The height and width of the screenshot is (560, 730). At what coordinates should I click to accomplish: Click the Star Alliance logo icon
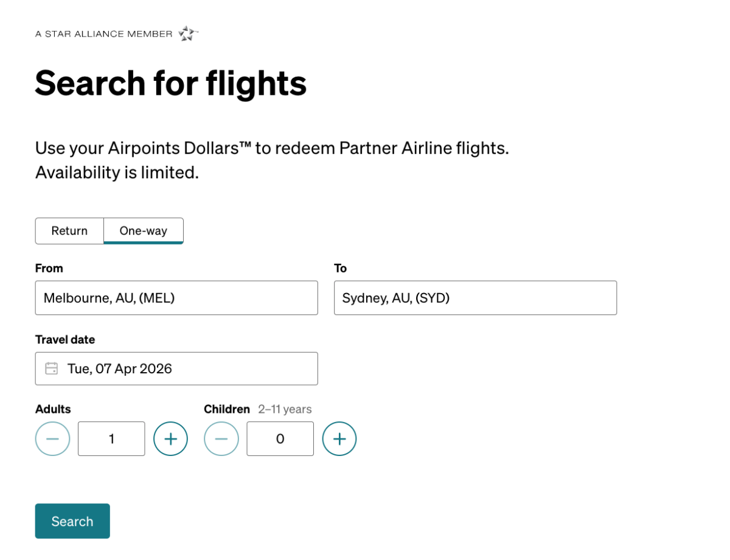click(x=188, y=33)
